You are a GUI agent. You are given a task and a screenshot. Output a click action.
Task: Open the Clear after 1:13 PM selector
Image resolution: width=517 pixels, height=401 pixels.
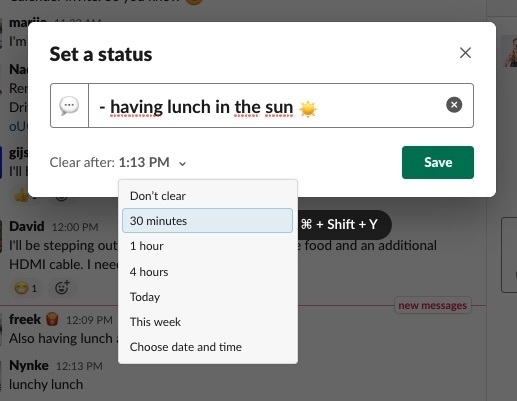pyautogui.click(x=118, y=163)
